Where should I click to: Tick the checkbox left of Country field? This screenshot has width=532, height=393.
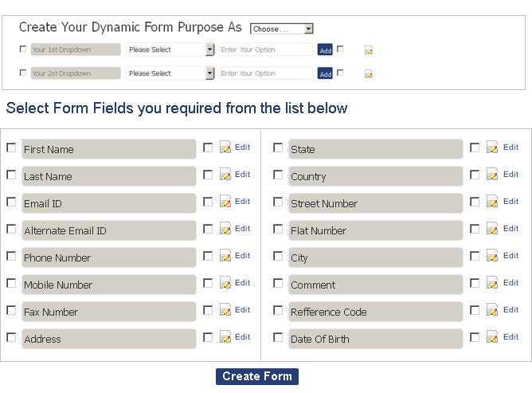[x=278, y=175]
